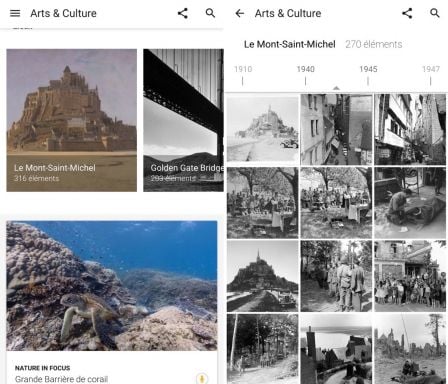Jump to 1940 on the timeline
Image resolution: width=448 pixels, height=384 pixels.
click(x=305, y=69)
